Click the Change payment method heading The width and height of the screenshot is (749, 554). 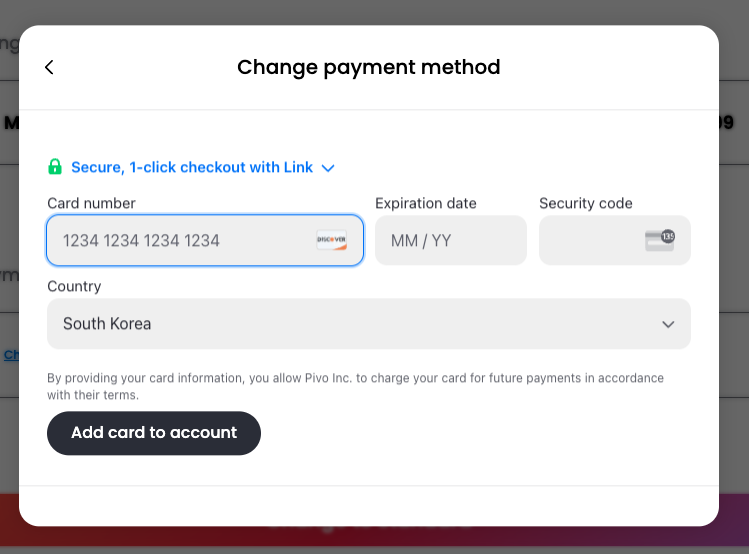coord(369,67)
